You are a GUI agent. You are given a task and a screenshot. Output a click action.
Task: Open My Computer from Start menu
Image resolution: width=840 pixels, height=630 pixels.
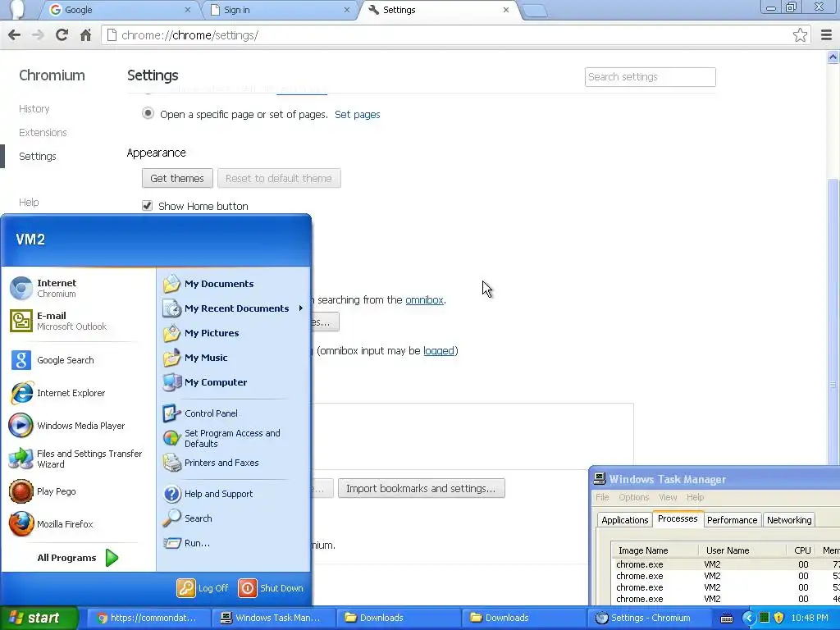coord(234,382)
